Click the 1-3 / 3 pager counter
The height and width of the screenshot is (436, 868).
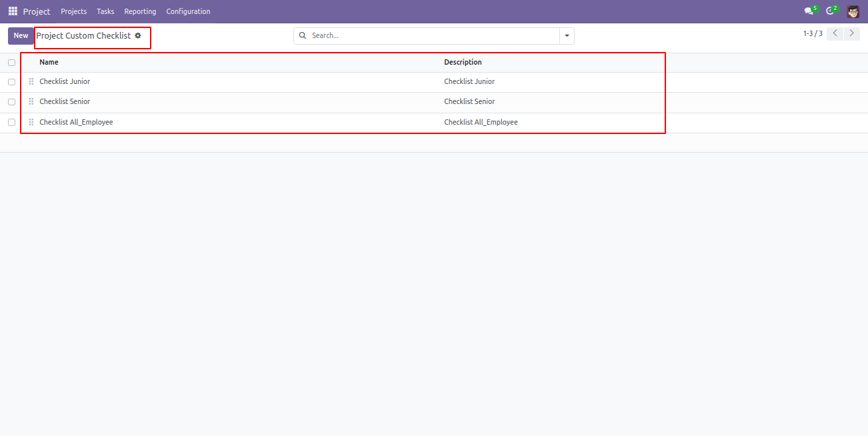pyautogui.click(x=813, y=33)
